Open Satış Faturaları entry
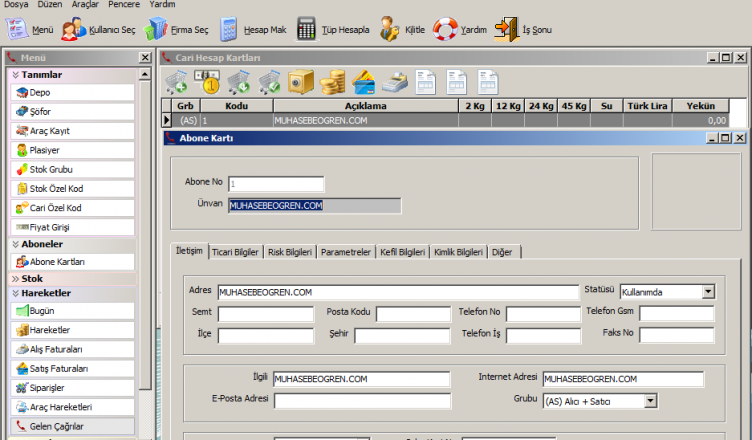Image resolution: width=752 pixels, height=440 pixels. (x=72, y=369)
